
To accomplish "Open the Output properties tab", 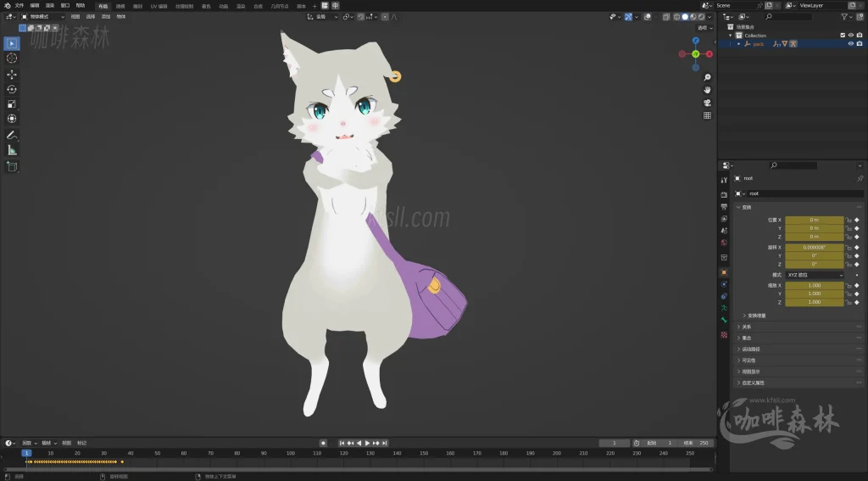I will point(724,207).
